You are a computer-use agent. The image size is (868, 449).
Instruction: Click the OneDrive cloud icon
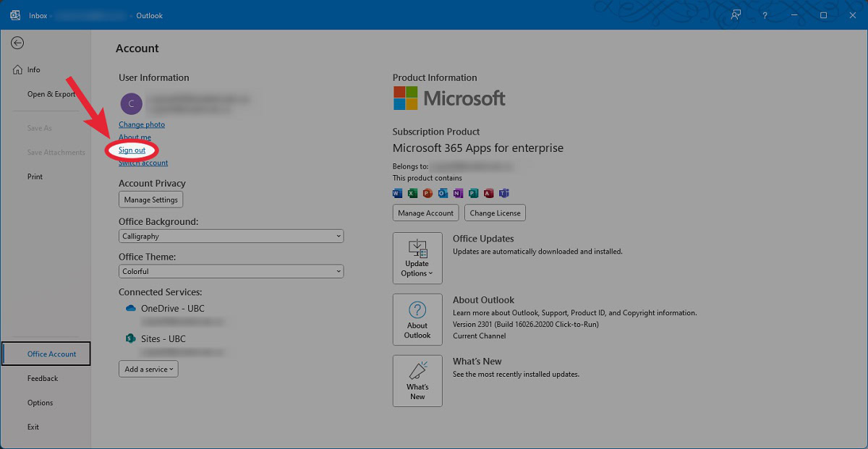click(x=131, y=308)
